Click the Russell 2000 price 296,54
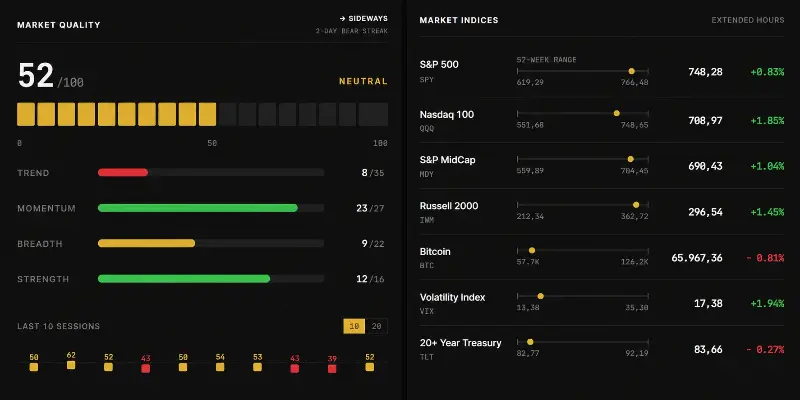The width and height of the screenshot is (800, 400). pos(705,212)
